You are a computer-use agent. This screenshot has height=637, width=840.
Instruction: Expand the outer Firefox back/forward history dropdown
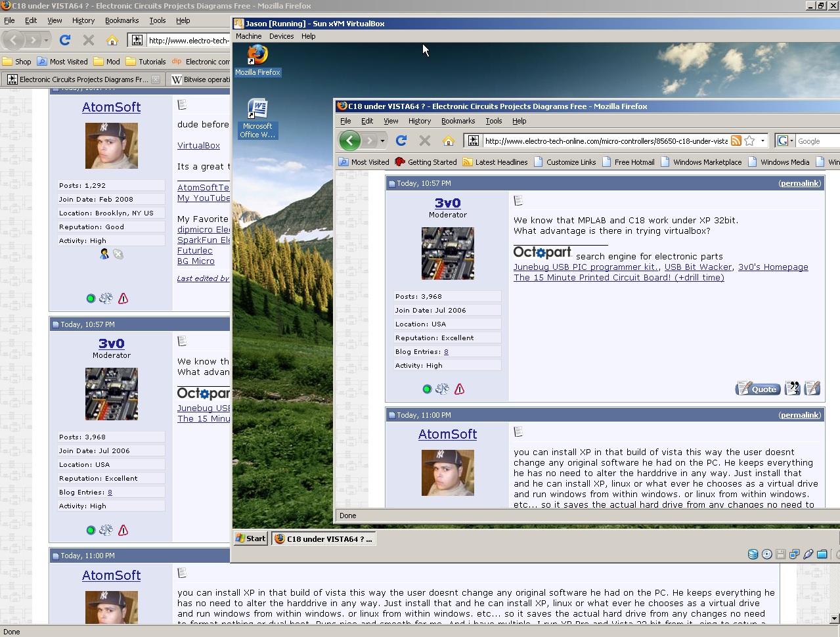[46, 41]
